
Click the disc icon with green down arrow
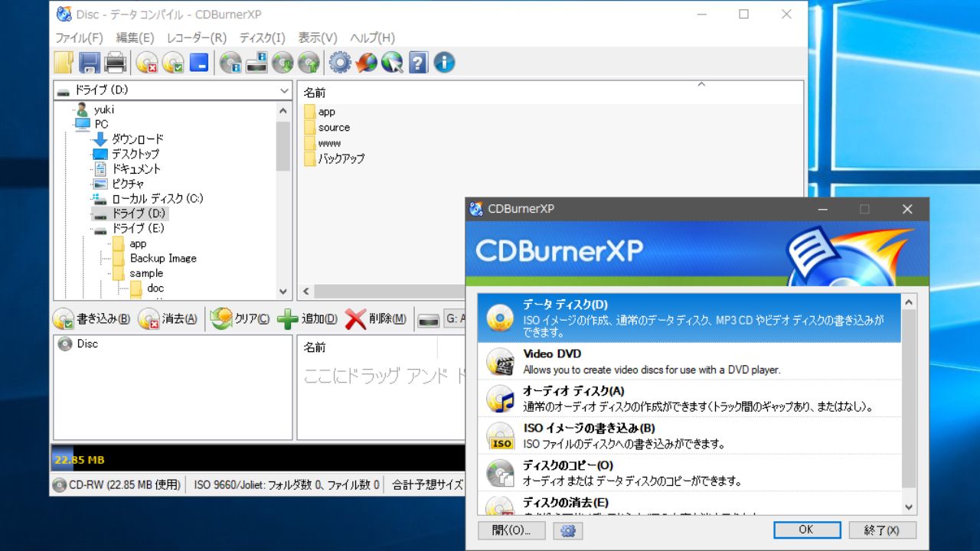283,62
